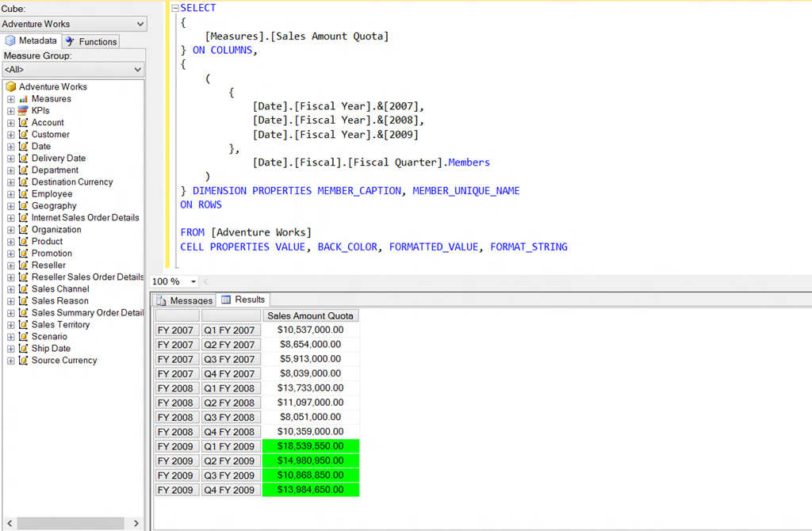The image size is (812, 531).
Task: Select the Q1 FY 2007 row header
Action: [x=231, y=330]
